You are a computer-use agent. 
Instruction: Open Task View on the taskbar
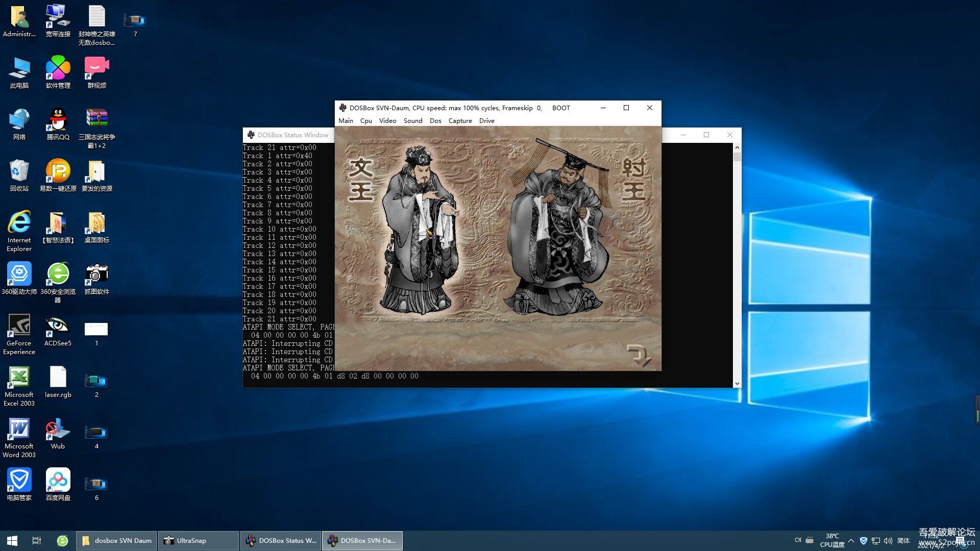37,541
